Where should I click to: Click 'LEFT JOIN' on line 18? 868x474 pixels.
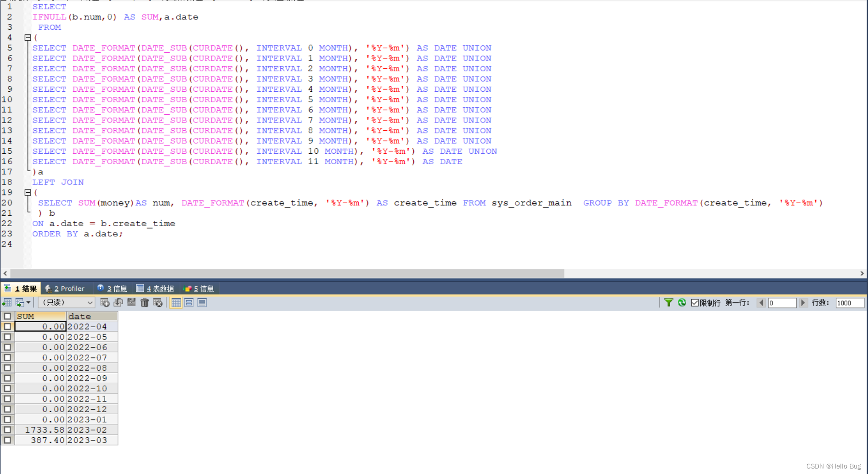(x=58, y=182)
